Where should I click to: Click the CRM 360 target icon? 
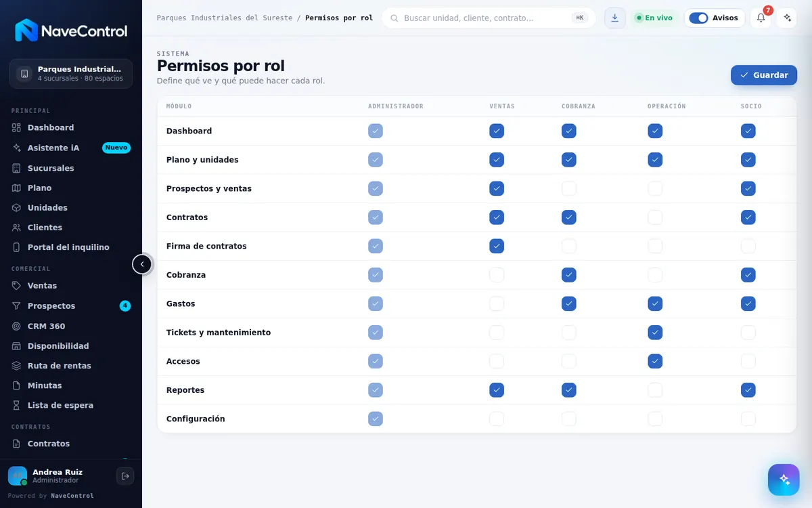click(x=17, y=326)
